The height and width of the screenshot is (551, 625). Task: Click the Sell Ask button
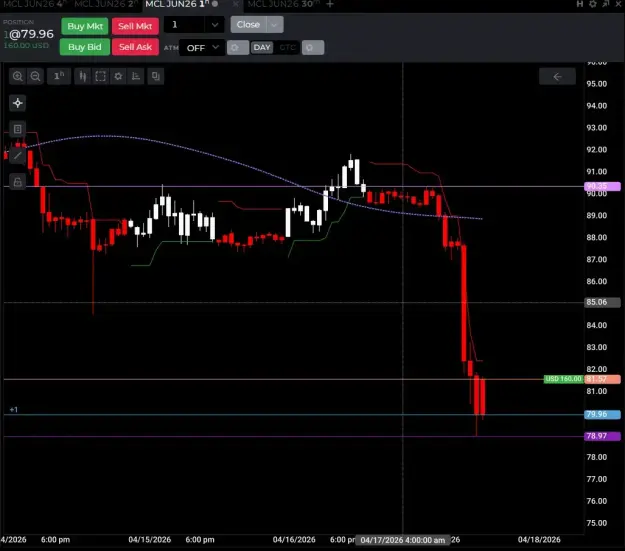[x=135, y=47]
